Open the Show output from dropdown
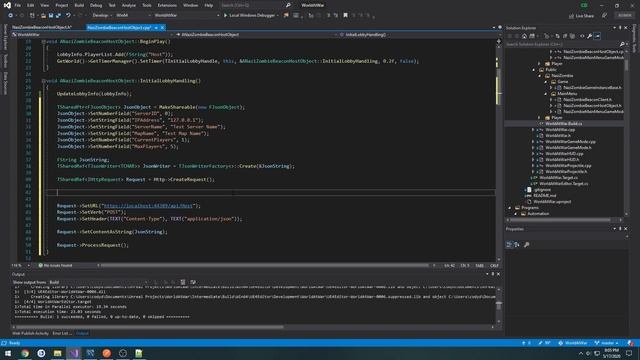The width and height of the screenshot is (640, 360). tap(99, 282)
